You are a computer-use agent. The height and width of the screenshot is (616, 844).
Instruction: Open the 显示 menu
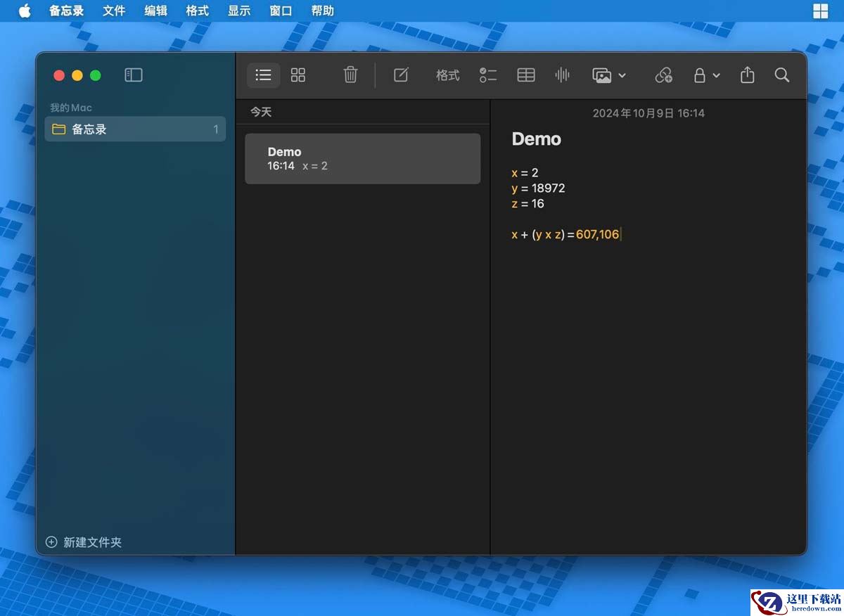[239, 11]
